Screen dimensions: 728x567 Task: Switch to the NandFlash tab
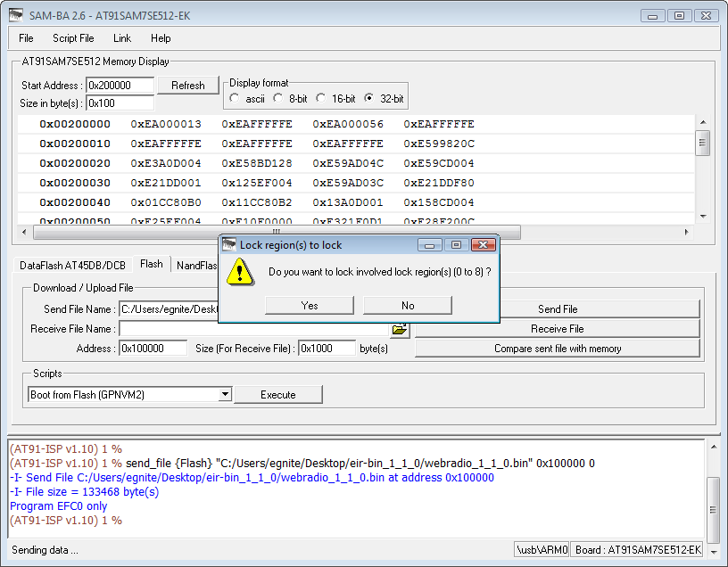pyautogui.click(x=196, y=266)
